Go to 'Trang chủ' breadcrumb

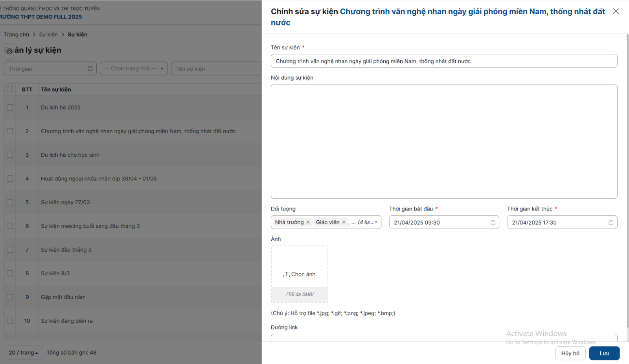point(17,35)
